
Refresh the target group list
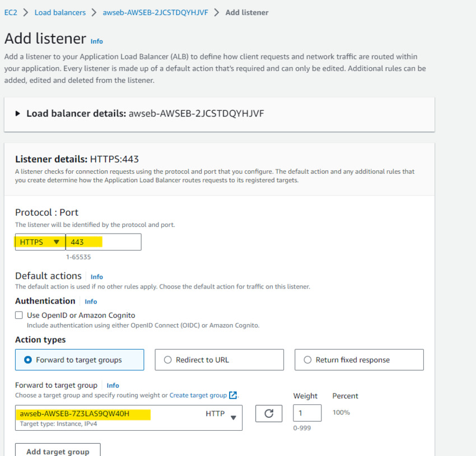click(269, 413)
